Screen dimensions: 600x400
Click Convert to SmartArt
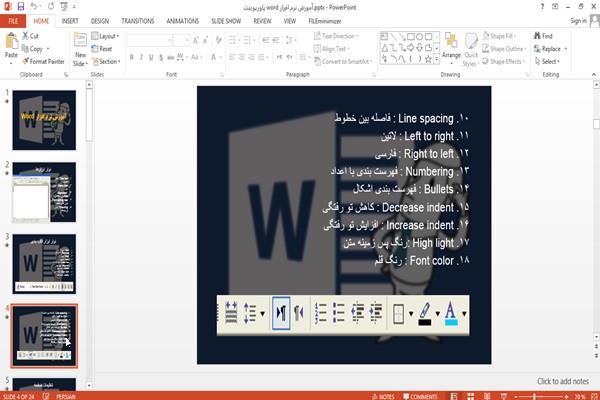pyautogui.click(x=343, y=61)
